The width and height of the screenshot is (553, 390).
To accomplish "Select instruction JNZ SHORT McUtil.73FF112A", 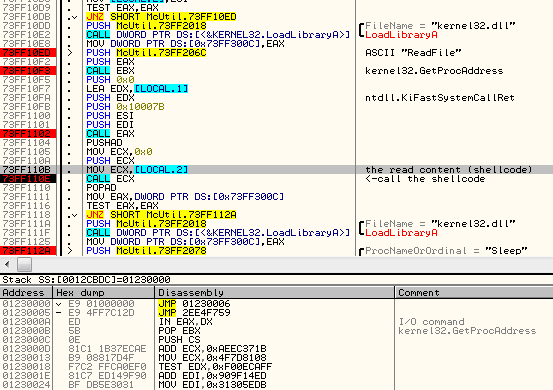I will [161, 215].
